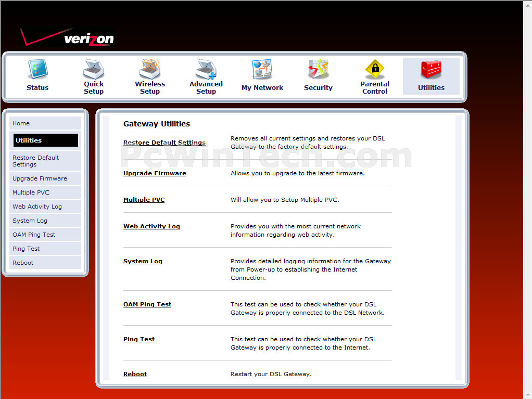Image resolution: width=532 pixels, height=399 pixels.
Task: Go to Home in the sidebar
Action: click(45, 123)
